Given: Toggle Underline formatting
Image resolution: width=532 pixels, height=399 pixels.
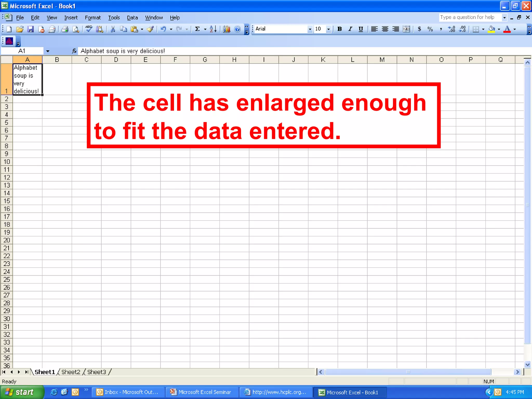Looking at the screenshot, I should click(x=361, y=29).
